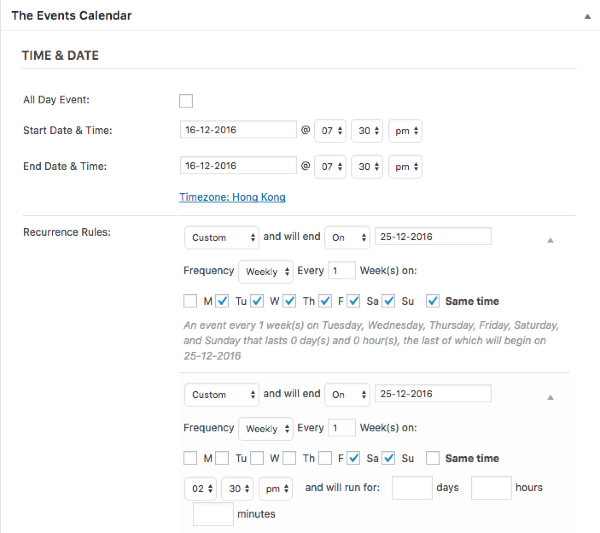The height and width of the screenshot is (533, 600).
Task: Click the run-for minutes input field
Action: pos(212,515)
